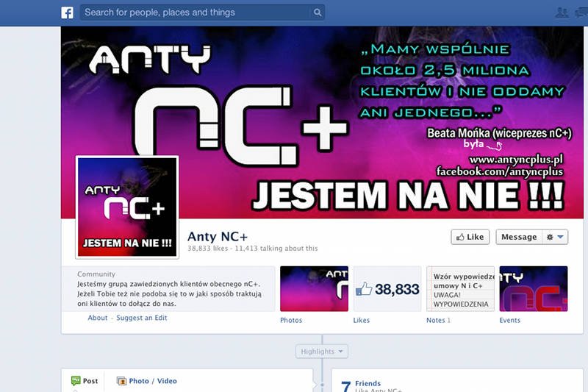This screenshot has width=588, height=392.
Task: Click the Post speech bubble icon
Action: pos(76,381)
